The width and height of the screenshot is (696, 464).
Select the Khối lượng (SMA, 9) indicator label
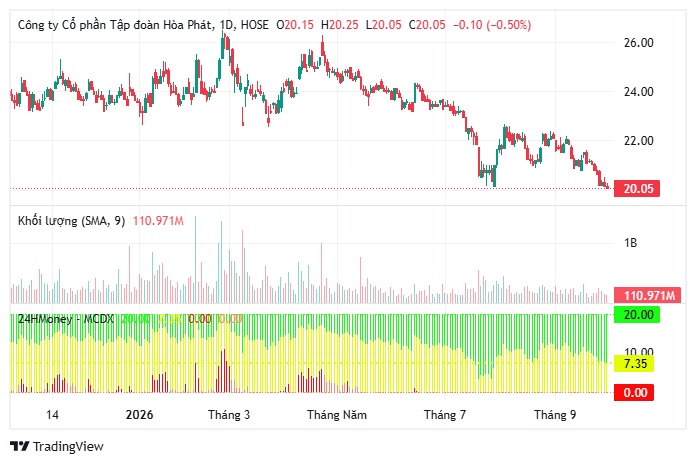pos(71,221)
